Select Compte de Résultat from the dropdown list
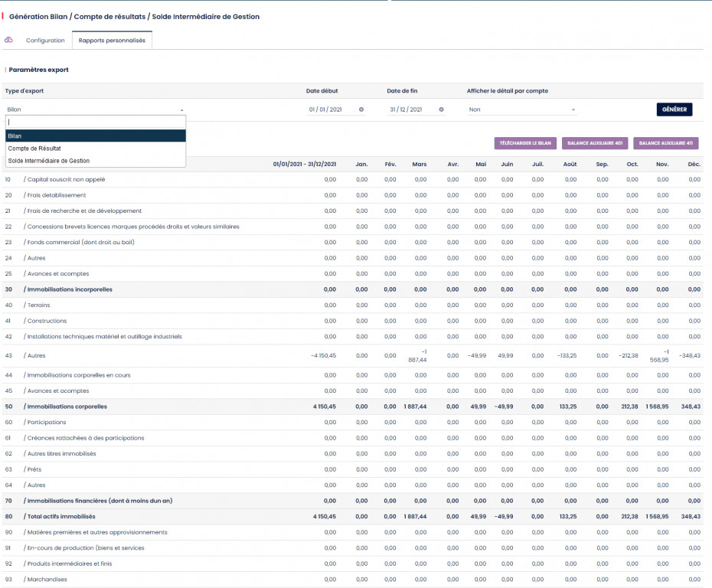Screen dimensions: 712x588 pos(34,149)
